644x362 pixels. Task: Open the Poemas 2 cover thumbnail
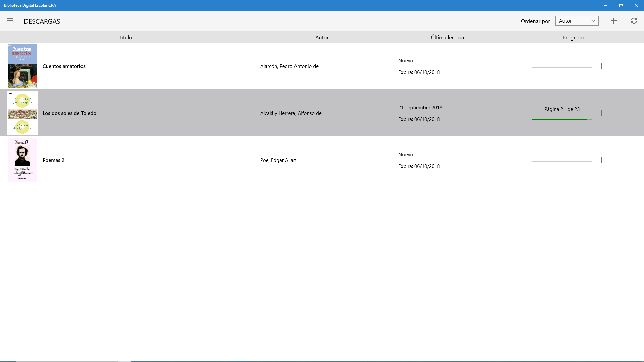click(22, 160)
